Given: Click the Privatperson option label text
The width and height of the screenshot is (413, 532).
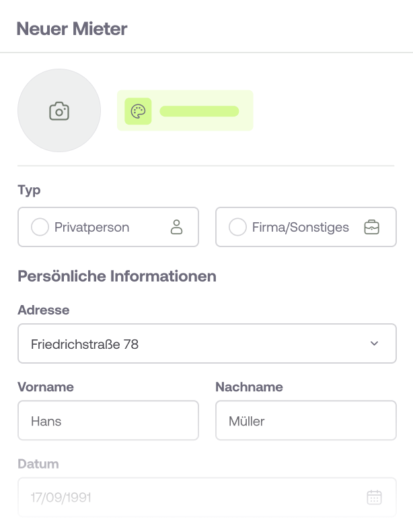Looking at the screenshot, I should 91,227.
